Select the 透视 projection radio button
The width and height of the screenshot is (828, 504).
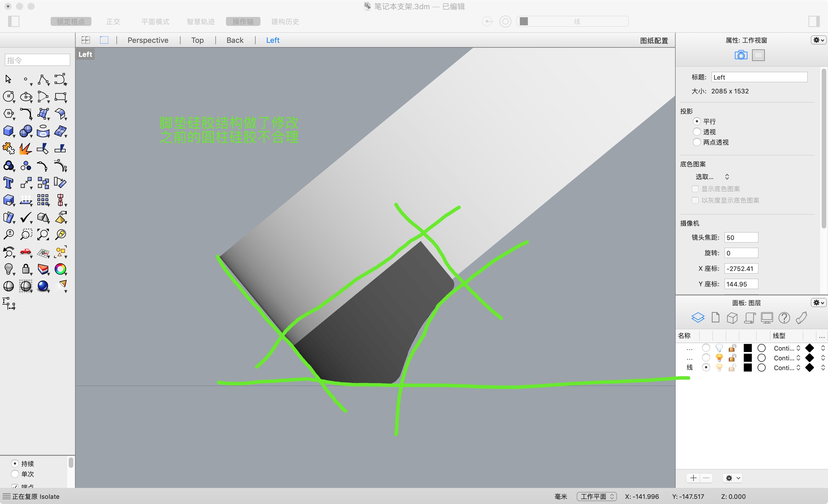tap(697, 132)
